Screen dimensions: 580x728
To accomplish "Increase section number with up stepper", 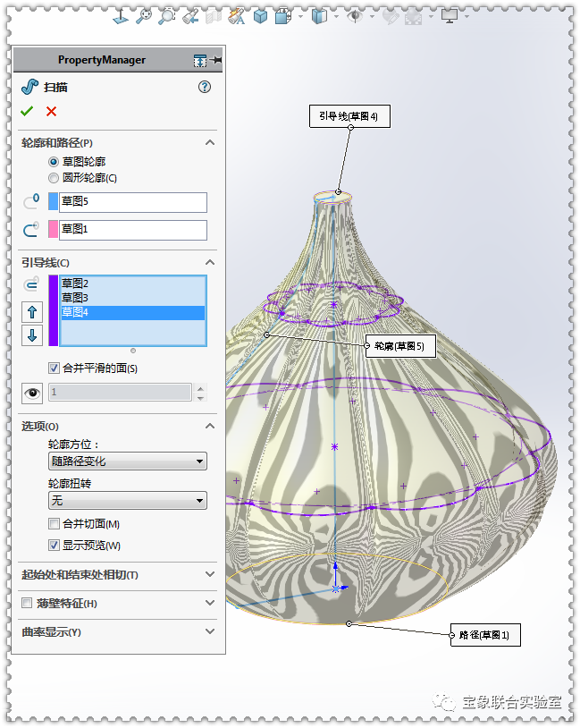I will (200, 388).
